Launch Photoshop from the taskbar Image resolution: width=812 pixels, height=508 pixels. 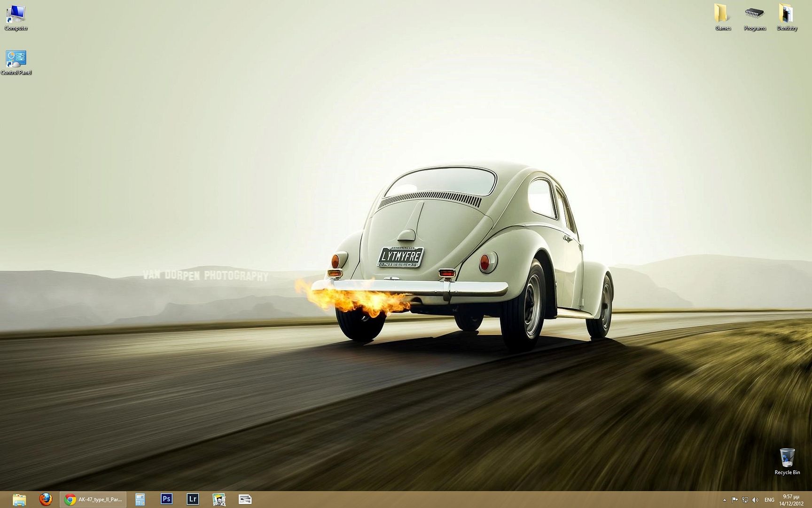[x=166, y=500]
